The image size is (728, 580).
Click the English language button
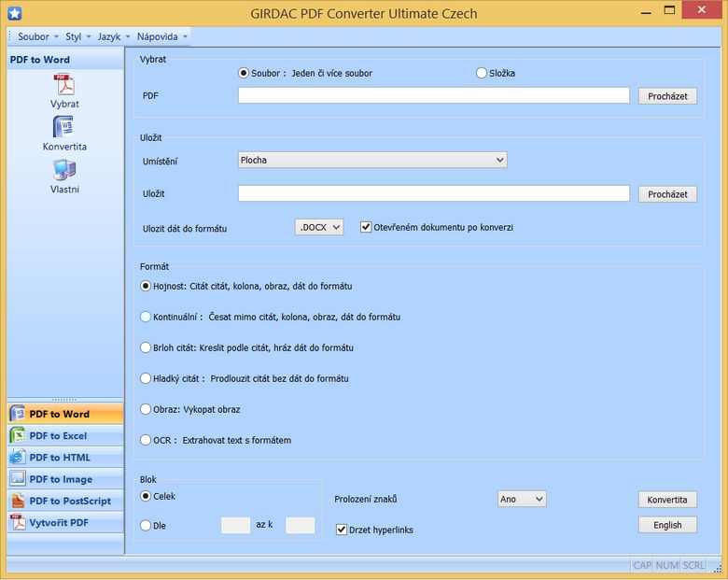[x=667, y=525]
